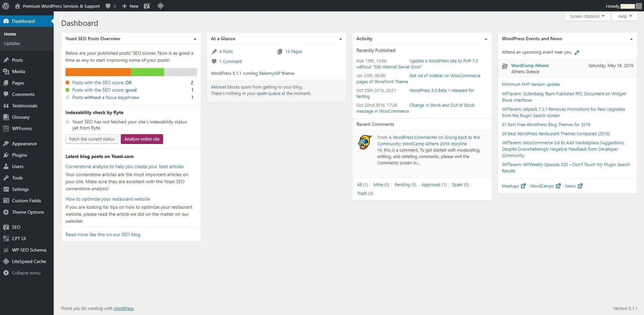
Task: Click the Plugins icon in sidebar
Action: click(6, 155)
